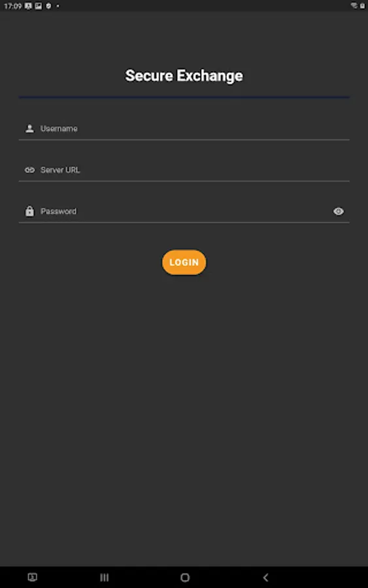Tap the 17:09 clock in the status bar
Screen dimensions: 368x588
click(x=13, y=6)
